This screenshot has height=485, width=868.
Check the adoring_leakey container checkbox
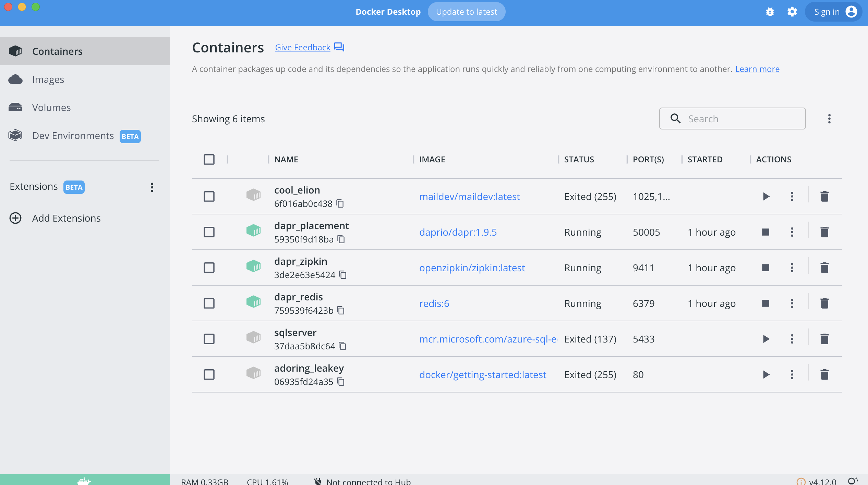click(x=209, y=374)
